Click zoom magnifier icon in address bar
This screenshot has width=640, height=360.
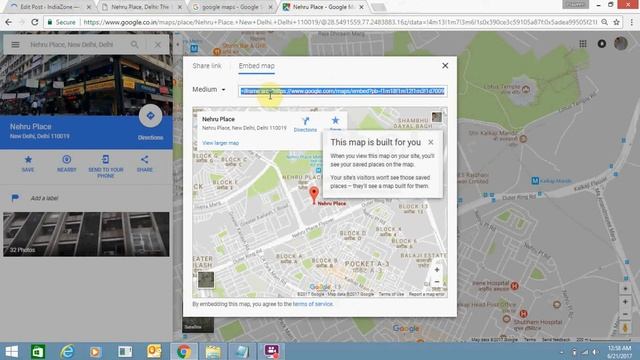tap(604, 22)
